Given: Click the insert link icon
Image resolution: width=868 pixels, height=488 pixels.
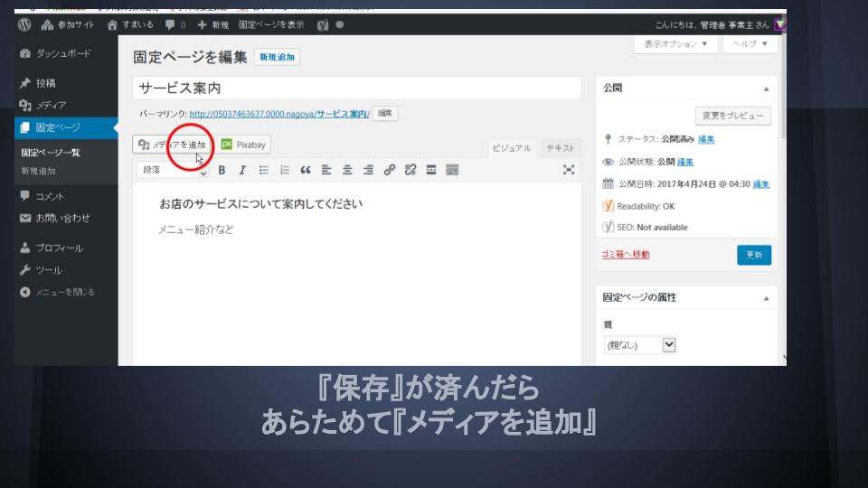Looking at the screenshot, I should coord(389,170).
